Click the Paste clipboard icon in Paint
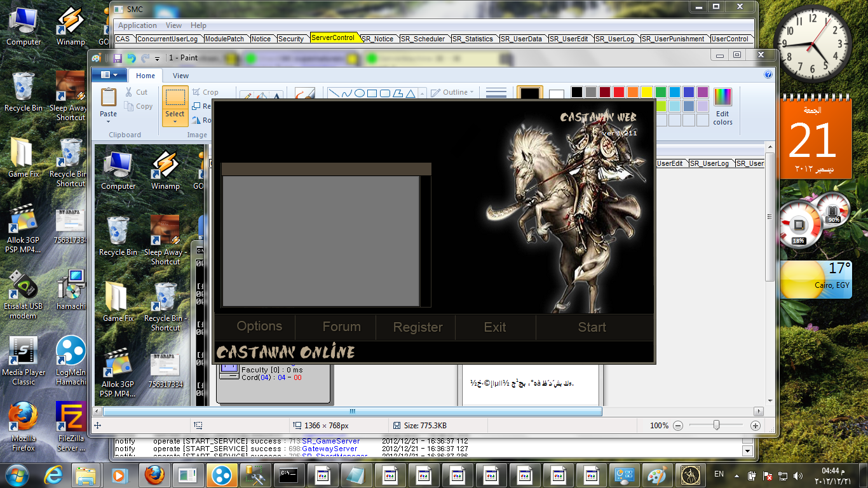The height and width of the screenshot is (488, 868). click(x=109, y=97)
